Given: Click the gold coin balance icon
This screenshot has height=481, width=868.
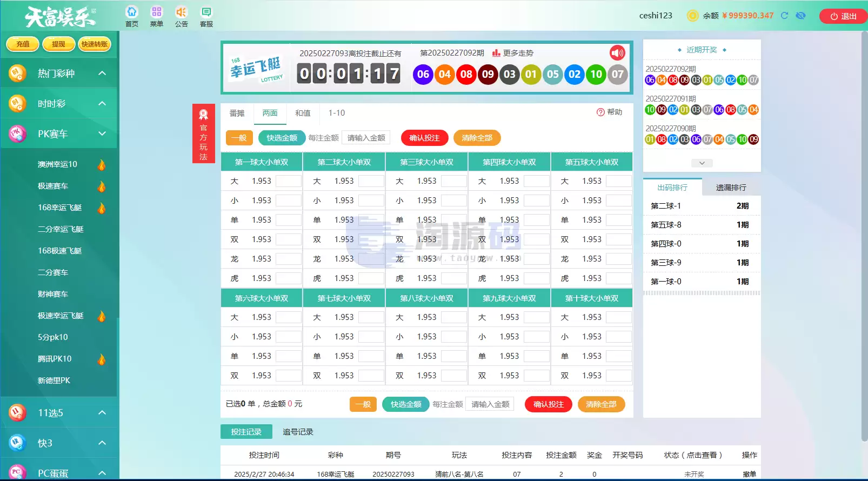Looking at the screenshot, I should (692, 16).
